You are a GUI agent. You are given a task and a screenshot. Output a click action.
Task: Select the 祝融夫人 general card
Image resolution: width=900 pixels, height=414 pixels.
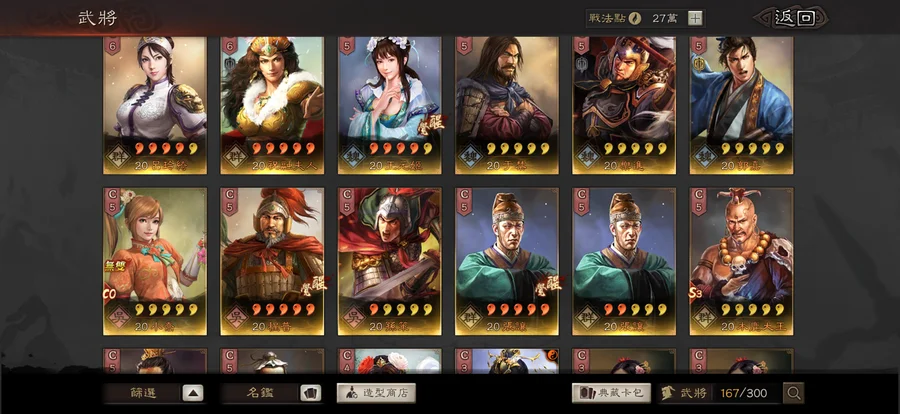click(272, 105)
